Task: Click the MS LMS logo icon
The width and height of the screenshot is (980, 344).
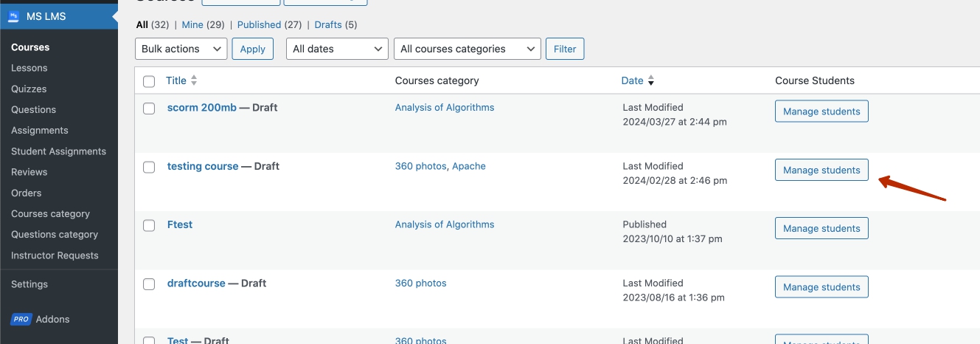Action: coord(13,16)
